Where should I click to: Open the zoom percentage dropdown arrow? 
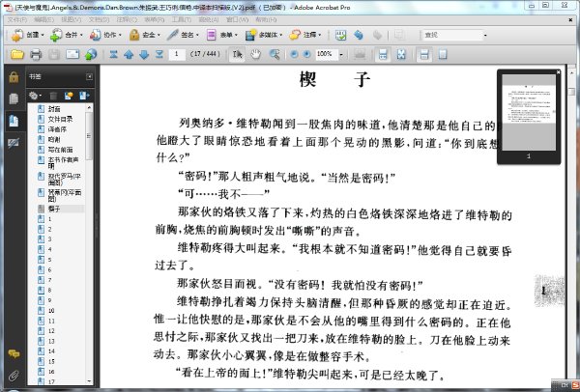tap(341, 55)
